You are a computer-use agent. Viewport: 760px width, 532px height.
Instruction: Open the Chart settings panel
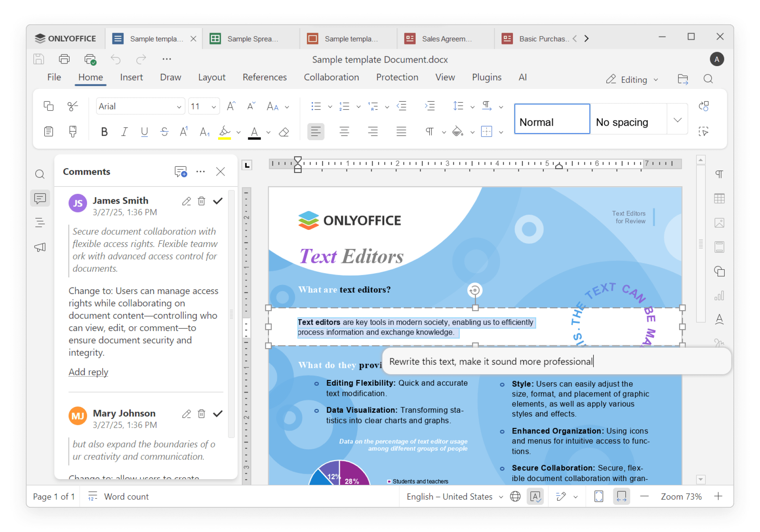pos(719,294)
